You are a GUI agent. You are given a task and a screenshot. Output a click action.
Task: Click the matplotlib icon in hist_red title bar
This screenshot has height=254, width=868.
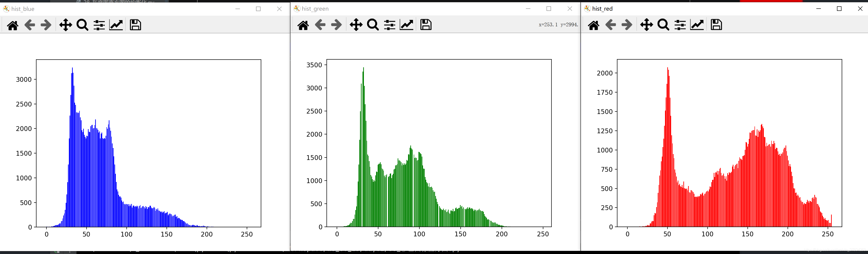point(587,9)
